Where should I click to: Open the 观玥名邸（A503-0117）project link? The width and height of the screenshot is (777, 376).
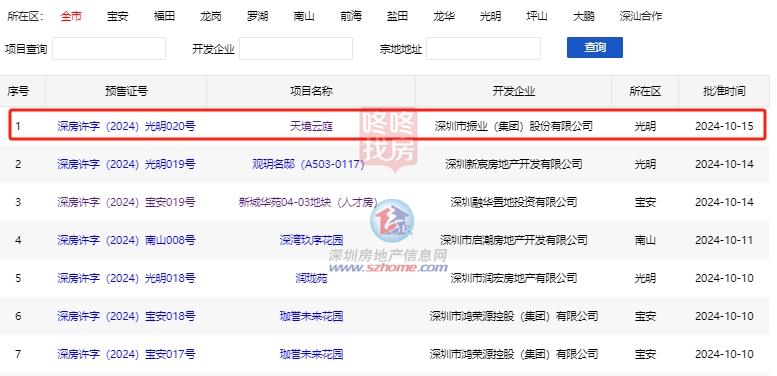click(x=308, y=164)
